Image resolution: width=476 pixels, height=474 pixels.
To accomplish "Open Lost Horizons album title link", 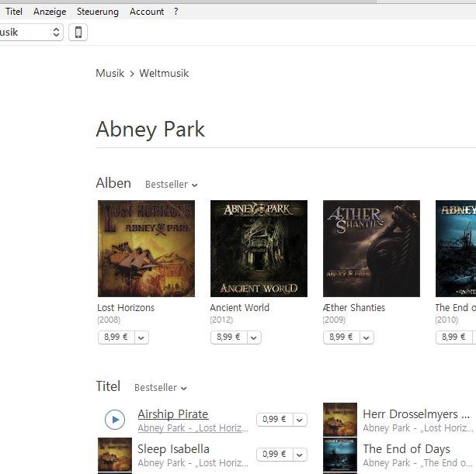I will tap(126, 307).
